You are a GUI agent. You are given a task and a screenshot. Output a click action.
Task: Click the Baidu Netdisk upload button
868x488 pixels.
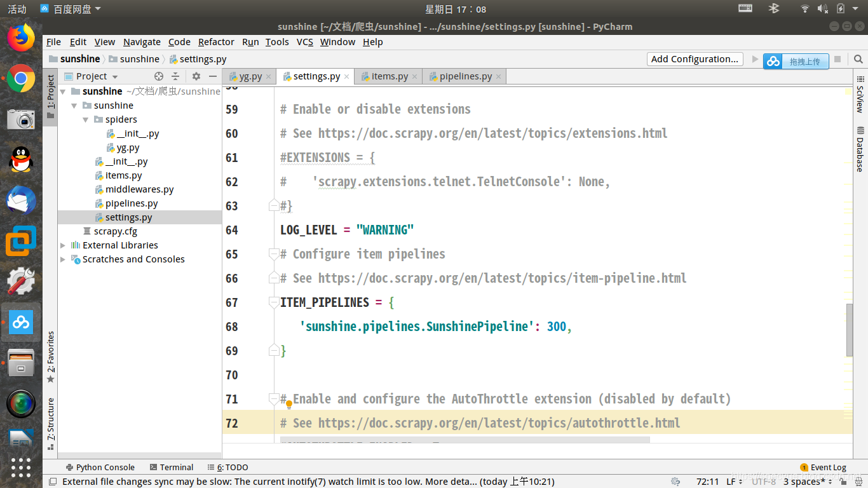796,61
